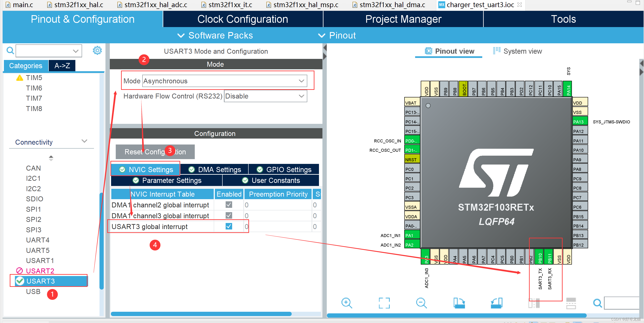Zoom out of the pinout view

421,303
